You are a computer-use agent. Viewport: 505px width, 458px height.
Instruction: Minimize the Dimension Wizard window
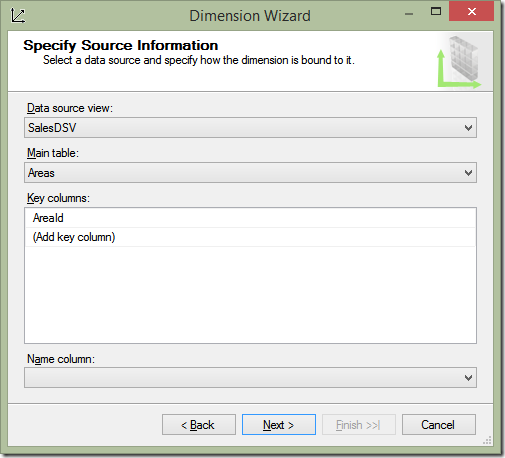pyautogui.click(x=409, y=14)
